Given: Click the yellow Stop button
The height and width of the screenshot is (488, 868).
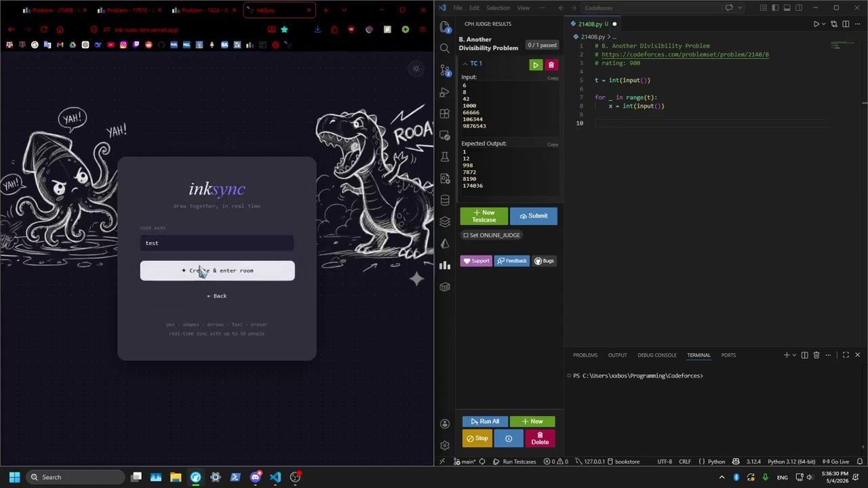Looking at the screenshot, I should coord(477,439).
